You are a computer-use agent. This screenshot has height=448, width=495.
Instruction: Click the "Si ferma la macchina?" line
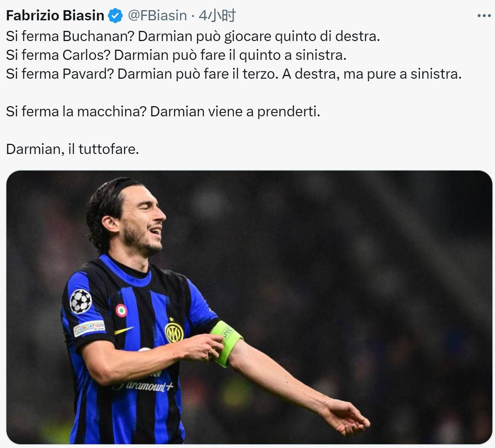click(163, 111)
